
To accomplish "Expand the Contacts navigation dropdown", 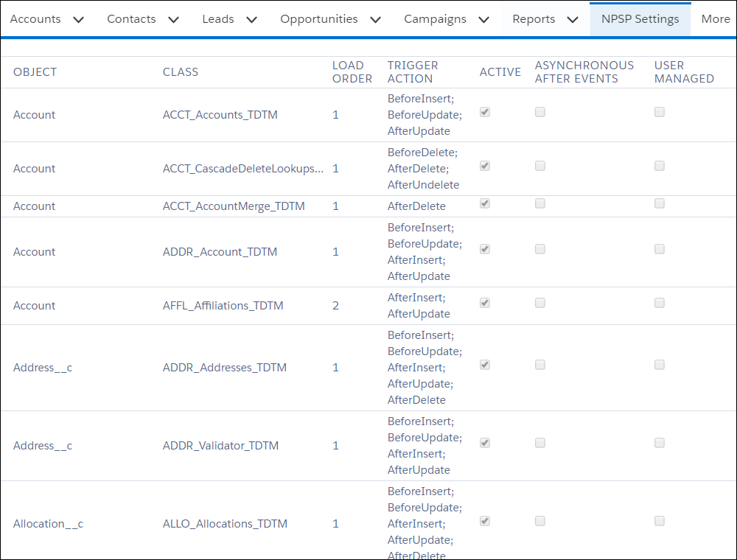I will point(173,19).
